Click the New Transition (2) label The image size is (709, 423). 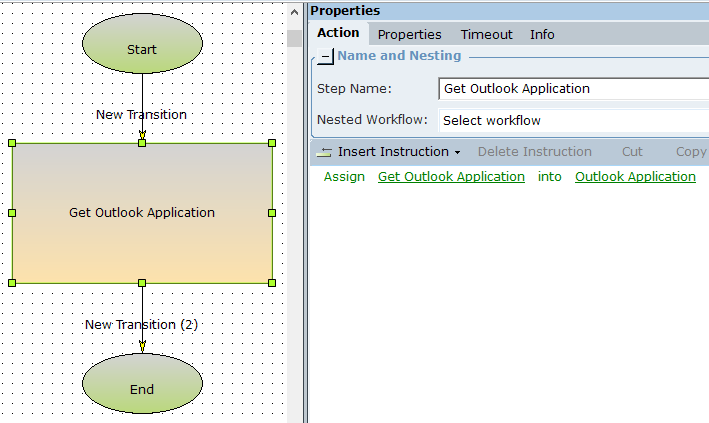click(141, 324)
